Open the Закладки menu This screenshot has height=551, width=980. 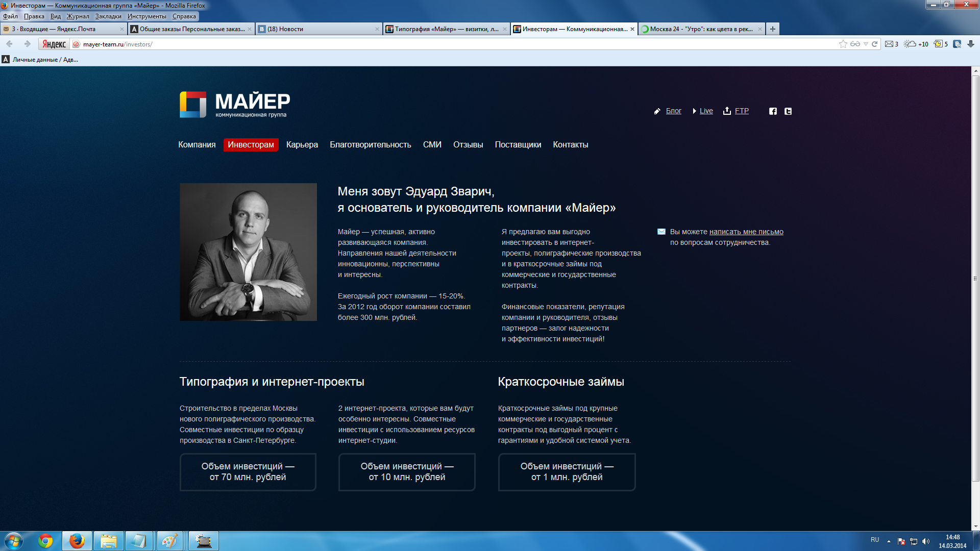point(108,16)
